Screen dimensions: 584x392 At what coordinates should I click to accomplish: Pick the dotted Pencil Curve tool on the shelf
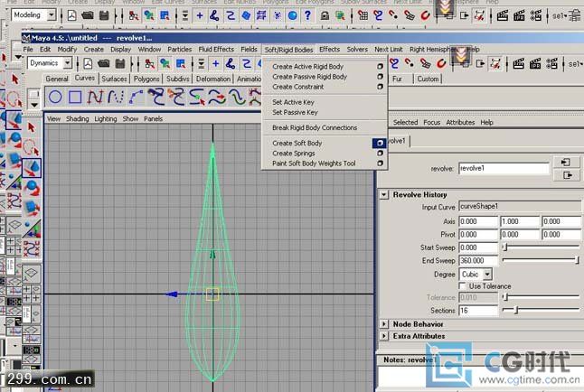click(116, 98)
